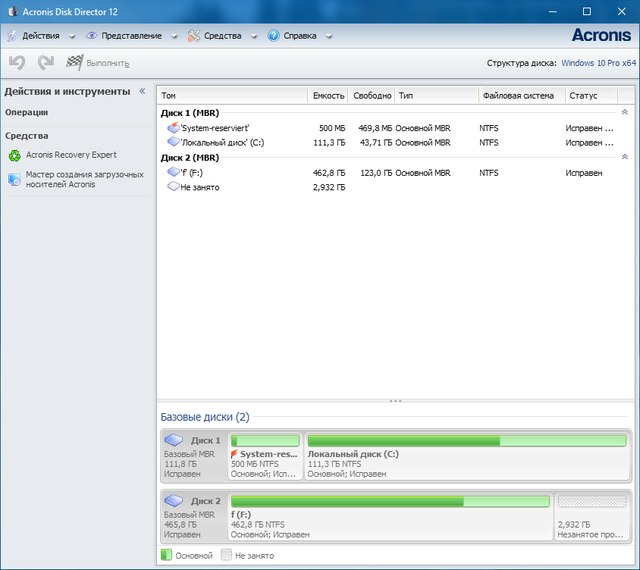Viewport: 640px width, 570px height.
Task: Click the Redo arrow icon
Action: point(45,62)
